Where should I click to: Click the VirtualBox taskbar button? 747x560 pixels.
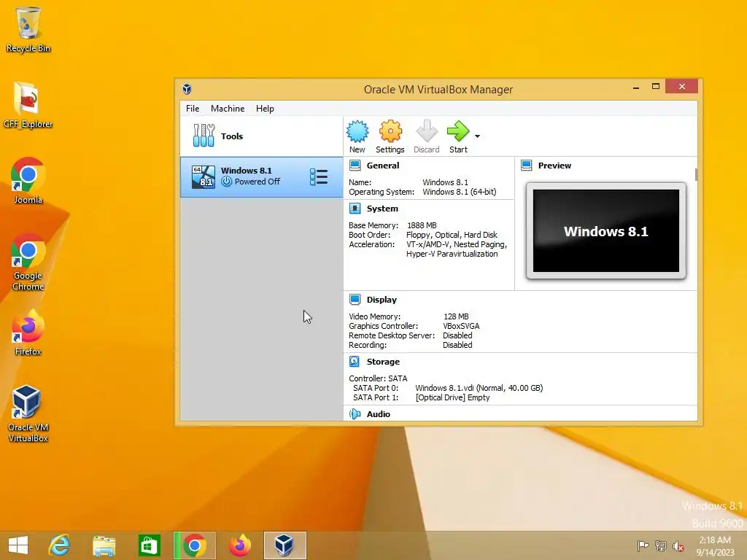click(x=285, y=545)
